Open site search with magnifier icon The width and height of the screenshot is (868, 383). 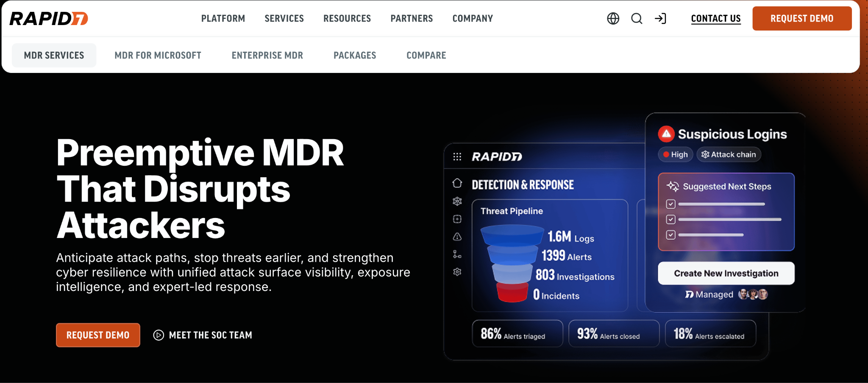[x=637, y=18]
